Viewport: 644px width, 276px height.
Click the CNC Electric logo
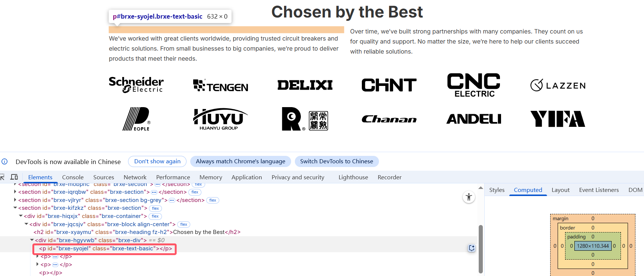tap(474, 85)
